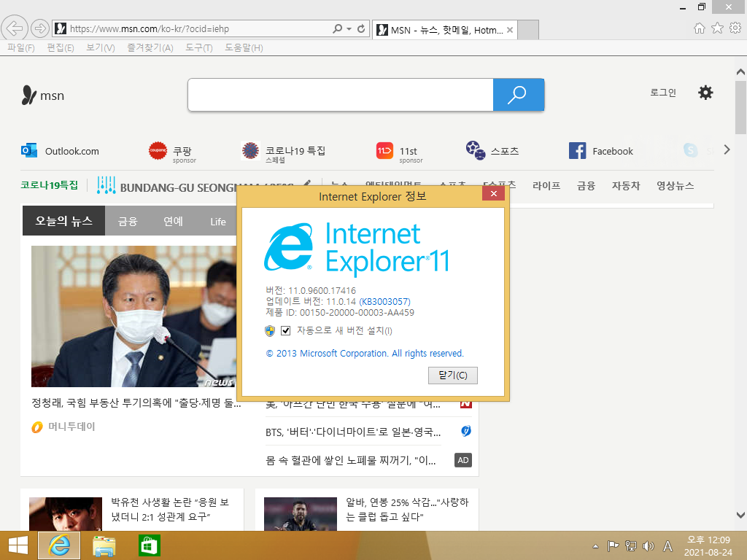The image size is (747, 560).
Task: Open the 몸 속 혈관 ad headline
Action: click(x=351, y=460)
